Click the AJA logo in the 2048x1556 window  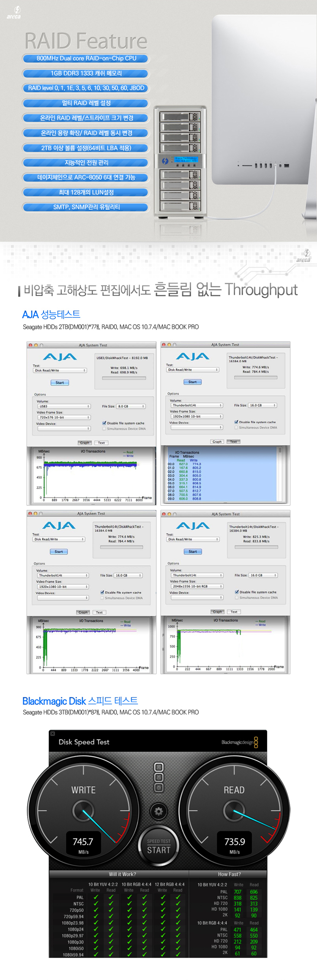coord(193,526)
